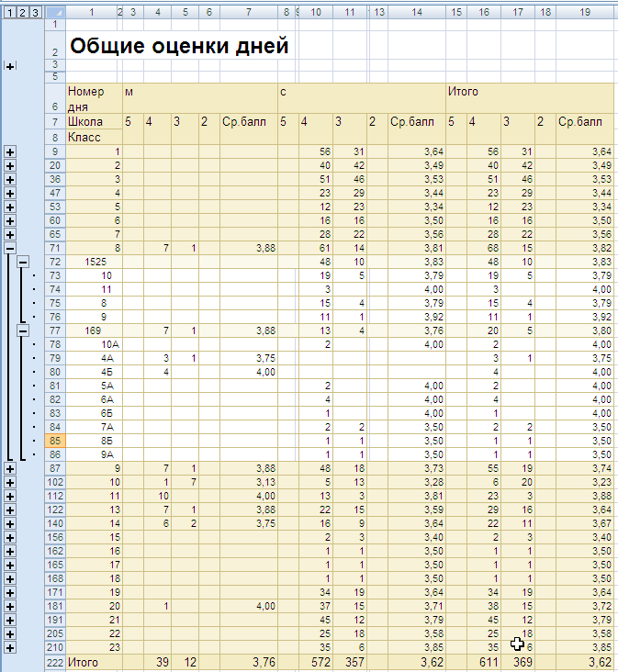
Task: Click total value 369 in row 222
Action: [x=518, y=663]
